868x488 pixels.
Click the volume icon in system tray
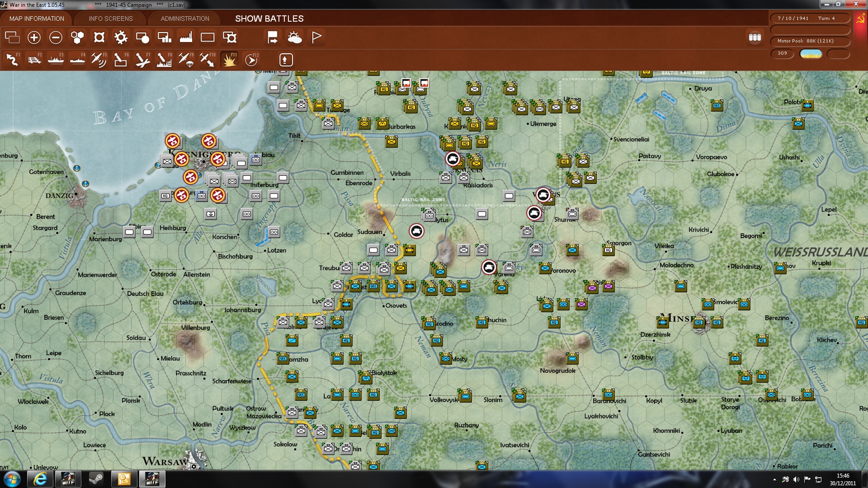pyautogui.click(x=796, y=479)
